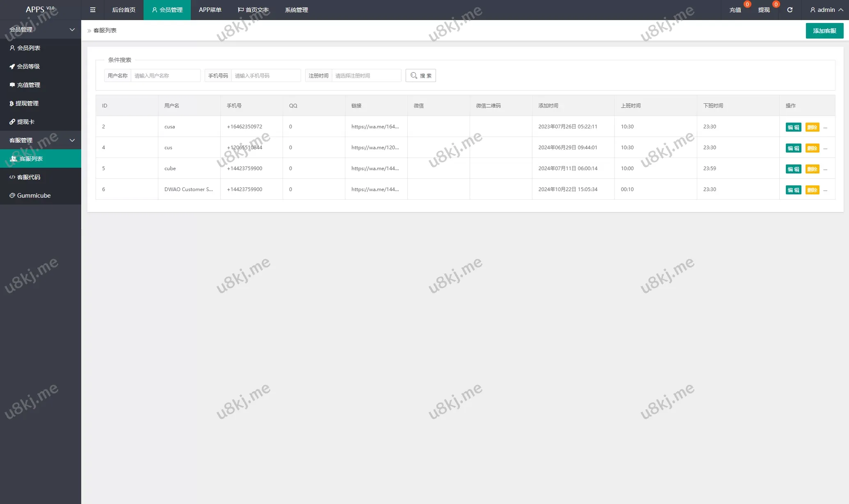Click the sidebar collapse hamburger icon

coord(93,10)
